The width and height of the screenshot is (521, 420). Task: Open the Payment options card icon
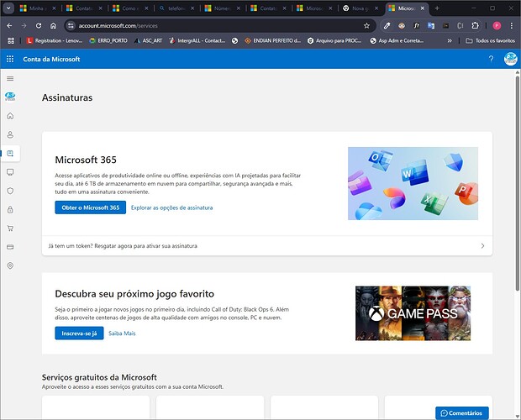[x=10, y=247]
